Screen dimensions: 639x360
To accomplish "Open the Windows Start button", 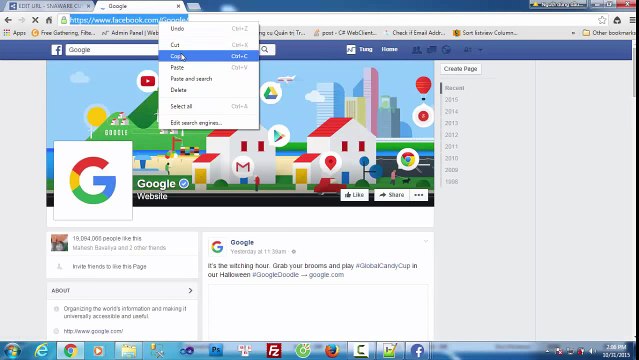I will click(12, 351).
